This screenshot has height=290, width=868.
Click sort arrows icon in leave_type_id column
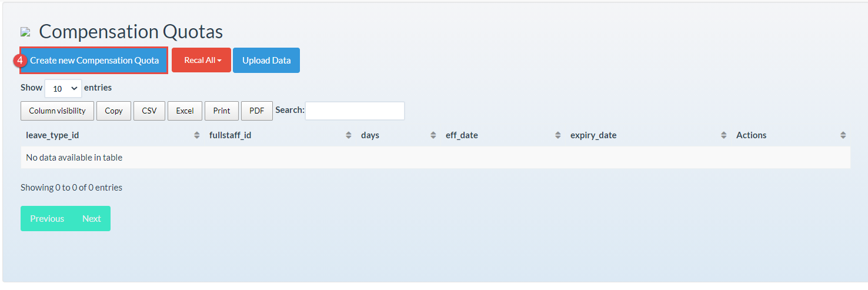[x=197, y=135]
